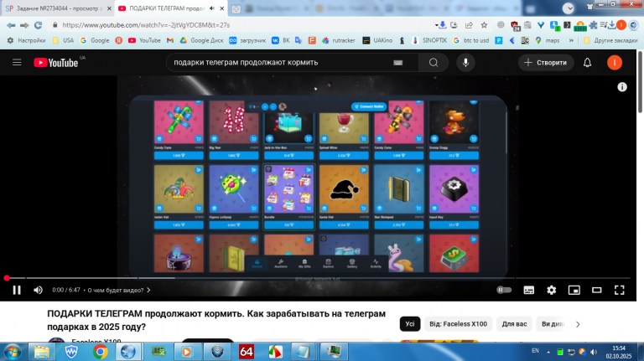The width and height of the screenshot is (644, 361).
Task: Open browser Extensions puzzle icon
Action: click(x=593, y=25)
